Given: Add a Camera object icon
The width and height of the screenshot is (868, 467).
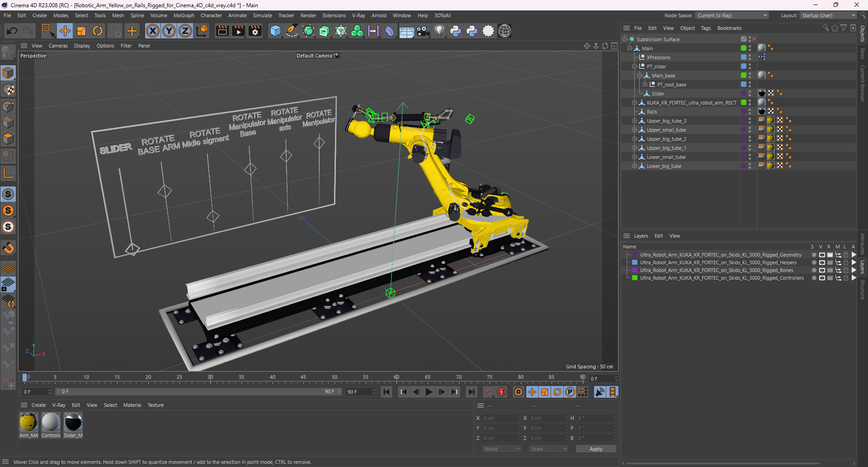Looking at the screenshot, I should pos(423,31).
